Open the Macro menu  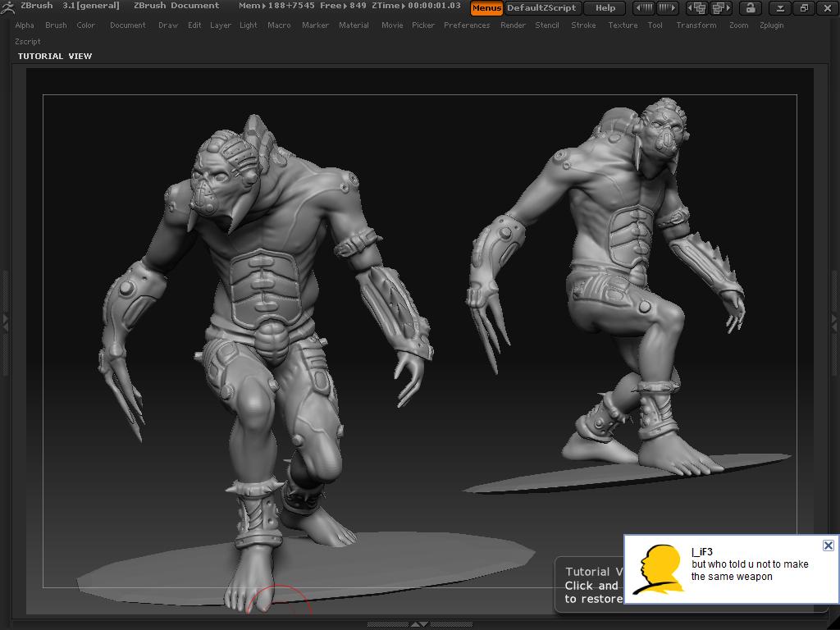pyautogui.click(x=279, y=25)
